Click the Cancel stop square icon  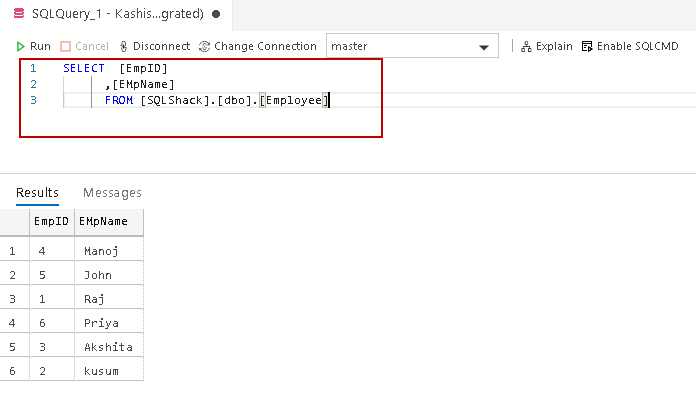[66, 46]
